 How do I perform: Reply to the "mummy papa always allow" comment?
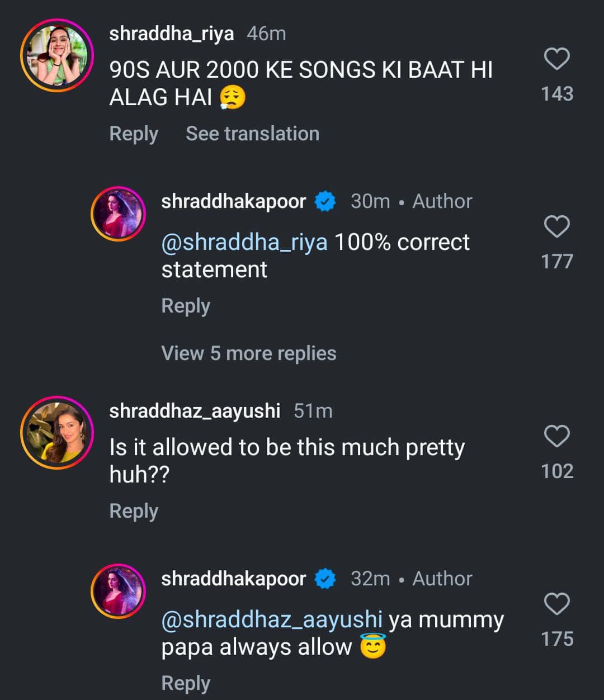[x=186, y=684]
